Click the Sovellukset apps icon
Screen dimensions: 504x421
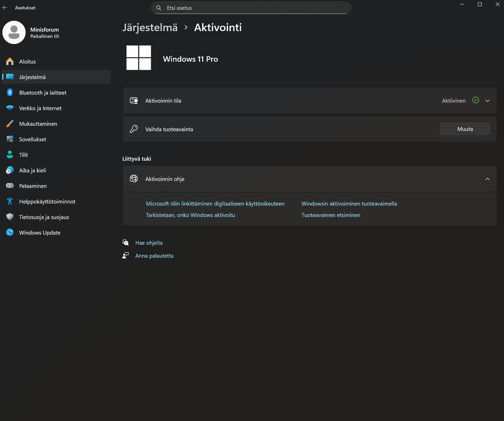pos(10,139)
